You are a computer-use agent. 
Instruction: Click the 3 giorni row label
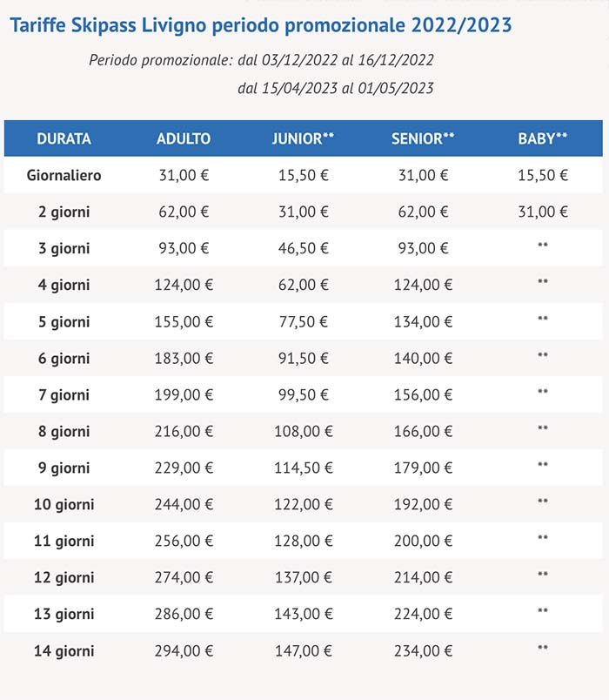pyautogui.click(x=64, y=248)
